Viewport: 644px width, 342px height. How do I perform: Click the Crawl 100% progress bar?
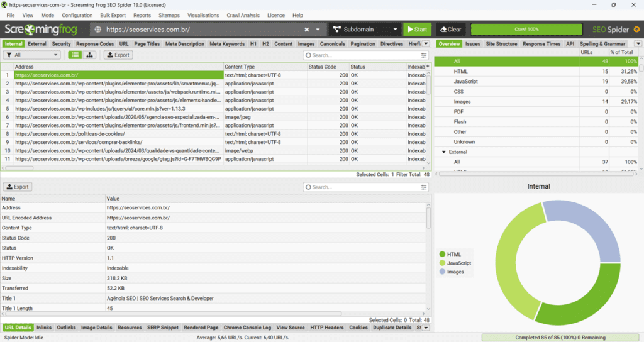[x=526, y=30]
